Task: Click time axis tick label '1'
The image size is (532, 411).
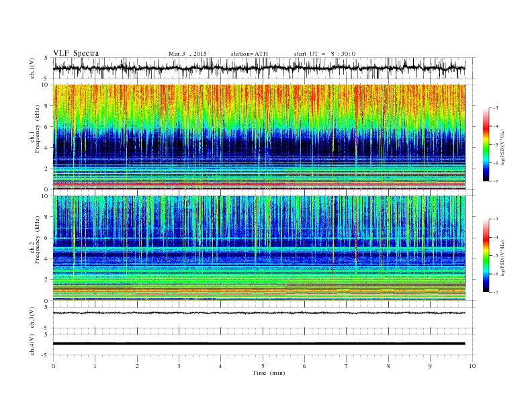Action: click(95, 366)
